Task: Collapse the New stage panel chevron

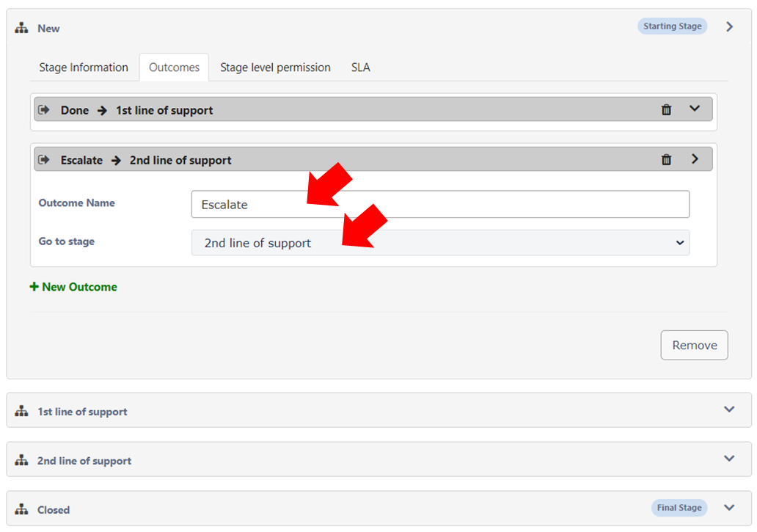Action: point(729,26)
